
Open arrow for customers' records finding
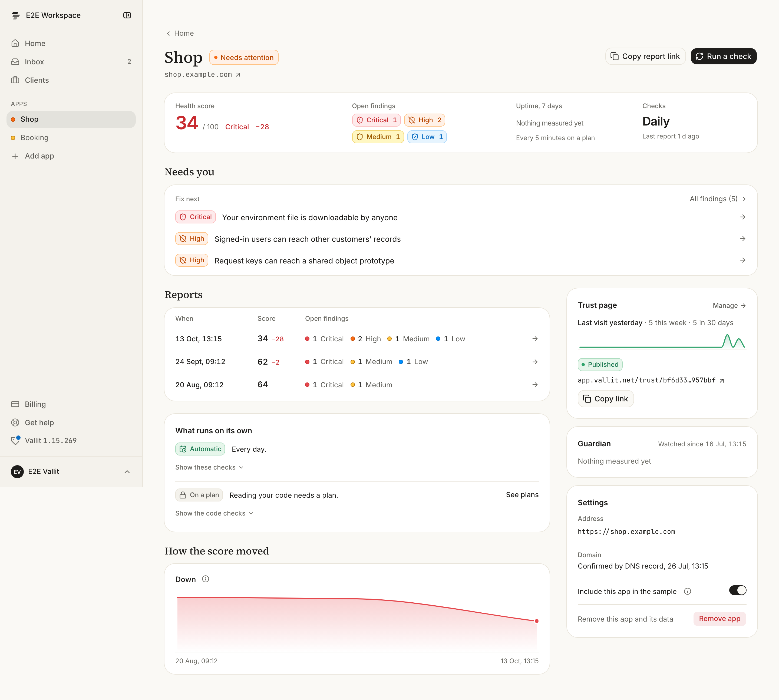pyautogui.click(x=742, y=239)
